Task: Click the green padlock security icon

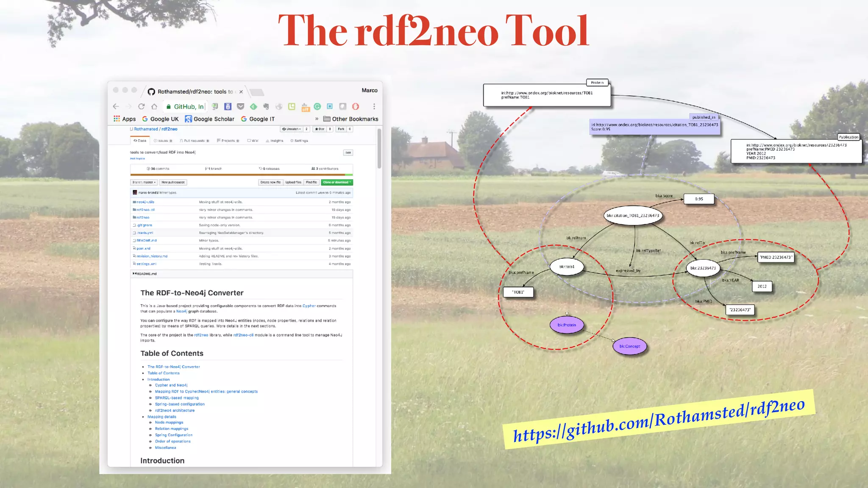Action: coord(169,107)
